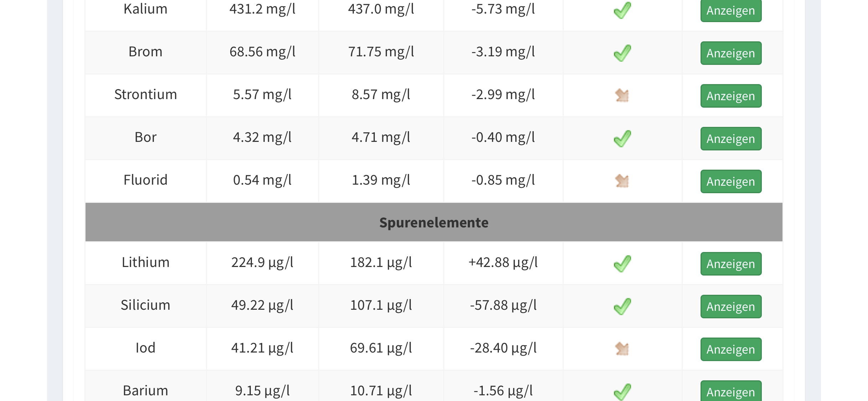The height and width of the screenshot is (401, 868).
Task: Click the green checkmark in Silicium row
Action: (622, 307)
